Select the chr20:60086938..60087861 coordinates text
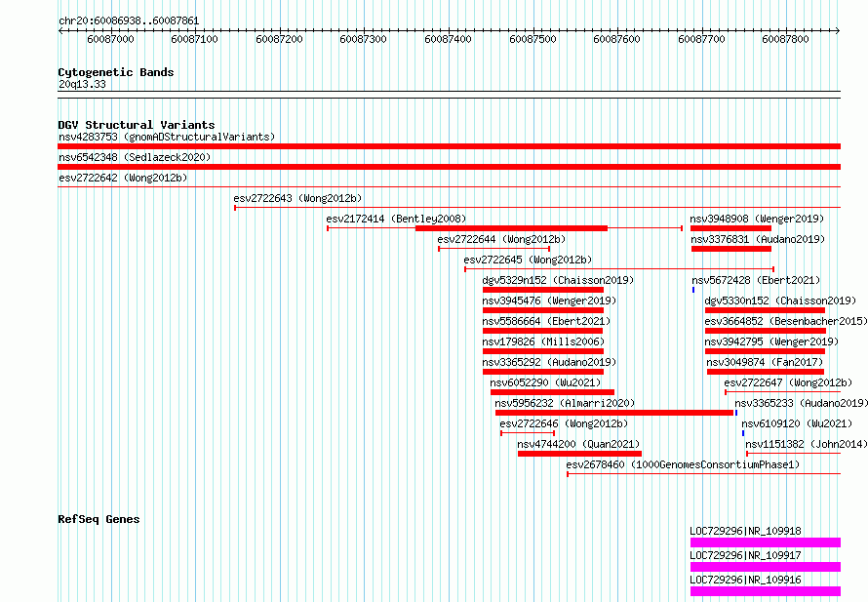868x602 pixels. (129, 20)
